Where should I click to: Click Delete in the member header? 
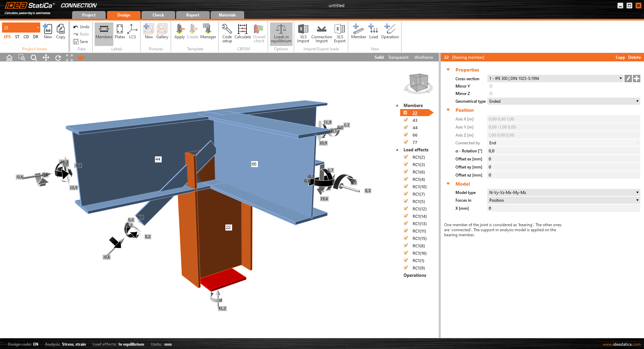[634, 57]
